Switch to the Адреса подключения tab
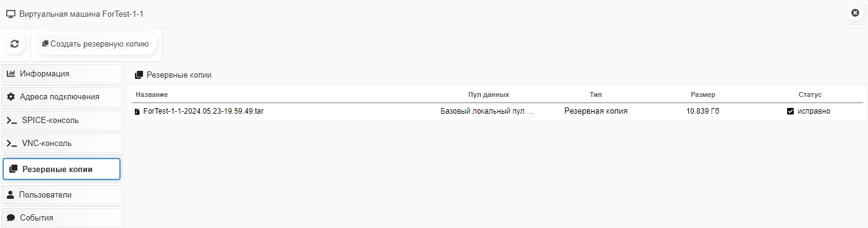The image size is (868, 228). [x=62, y=97]
